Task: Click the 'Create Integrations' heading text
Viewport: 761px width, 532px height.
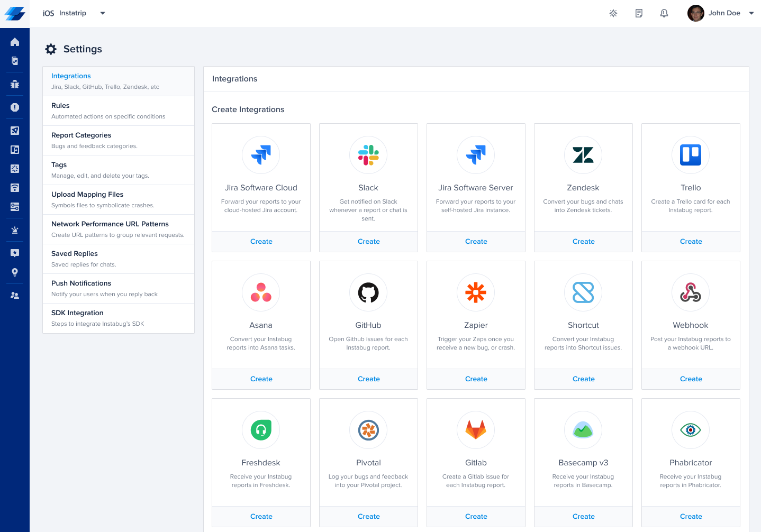Action: pos(248,109)
